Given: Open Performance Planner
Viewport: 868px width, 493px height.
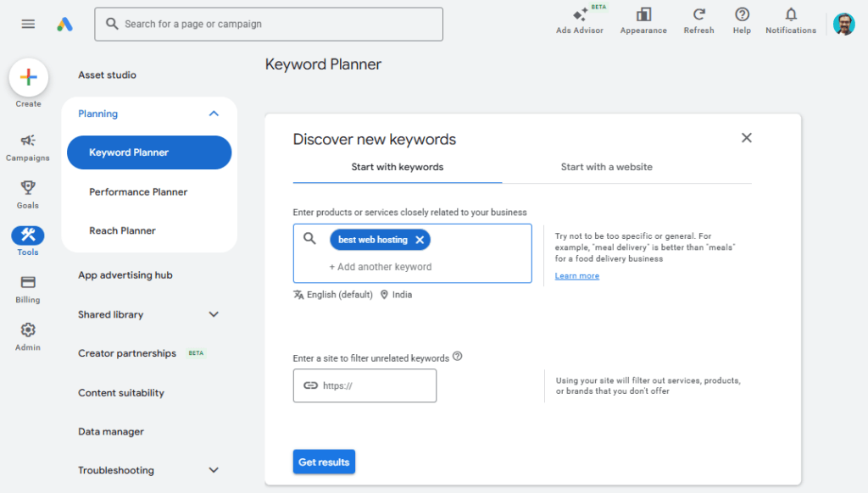Looking at the screenshot, I should click(138, 192).
